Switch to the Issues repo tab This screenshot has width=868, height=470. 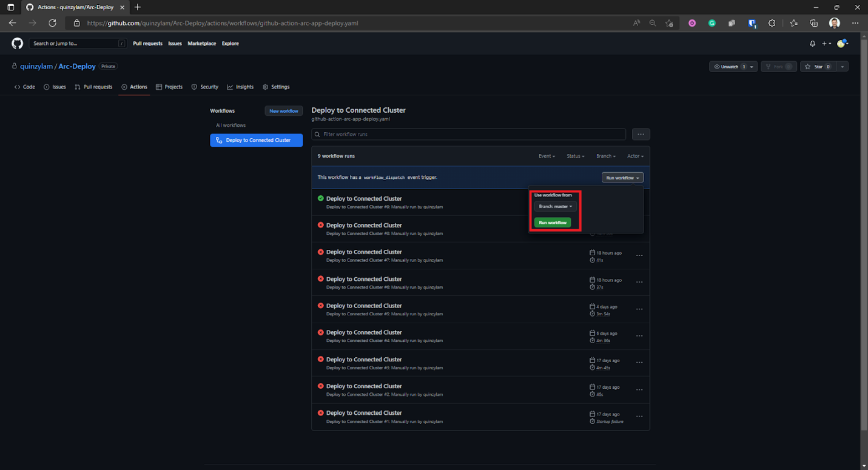(x=55, y=87)
